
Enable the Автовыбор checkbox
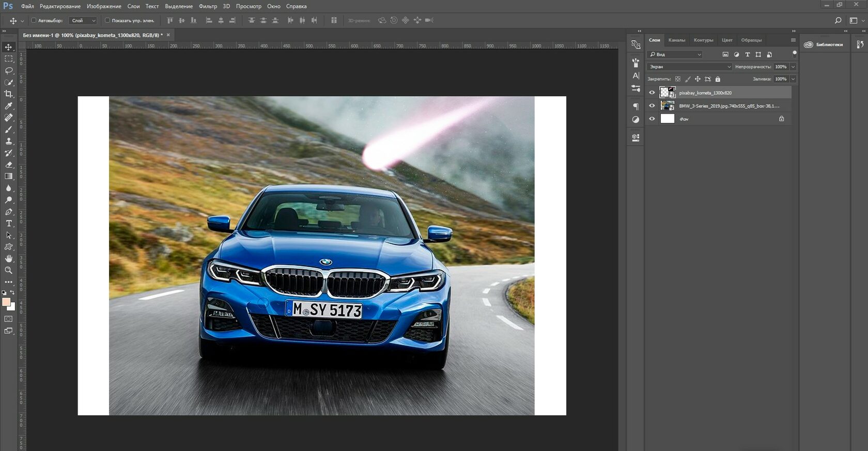[x=34, y=21]
